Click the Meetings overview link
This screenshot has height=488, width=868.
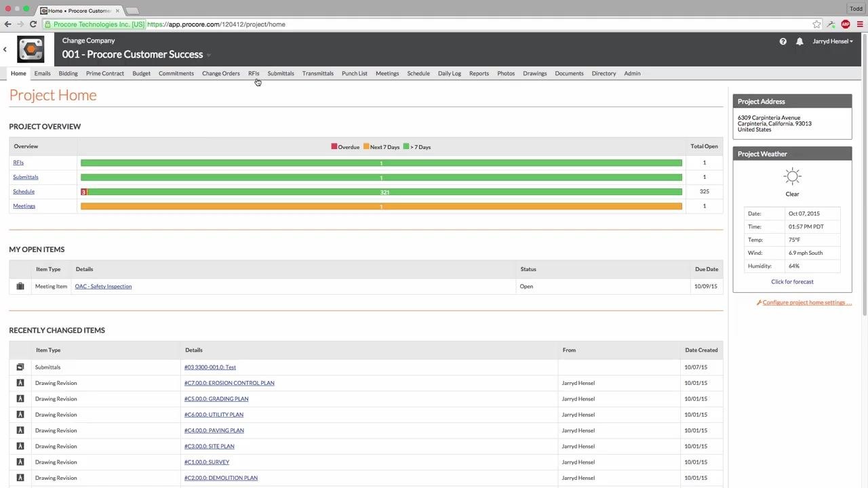pyautogui.click(x=24, y=206)
